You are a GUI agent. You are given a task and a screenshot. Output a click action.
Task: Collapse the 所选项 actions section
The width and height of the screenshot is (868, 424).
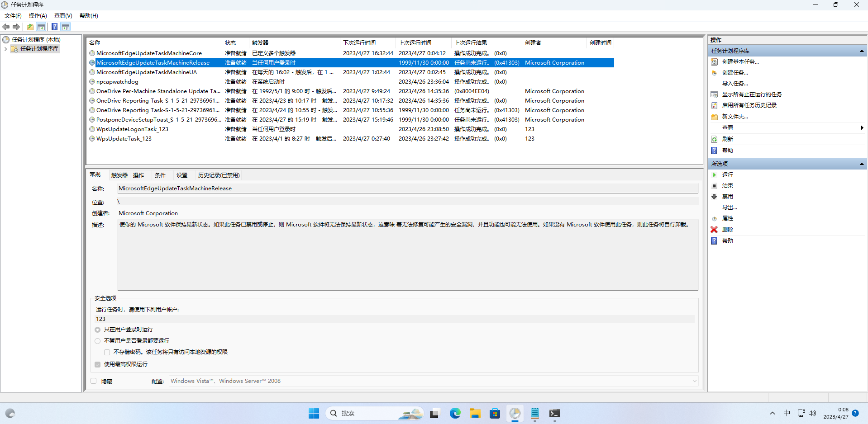click(862, 164)
